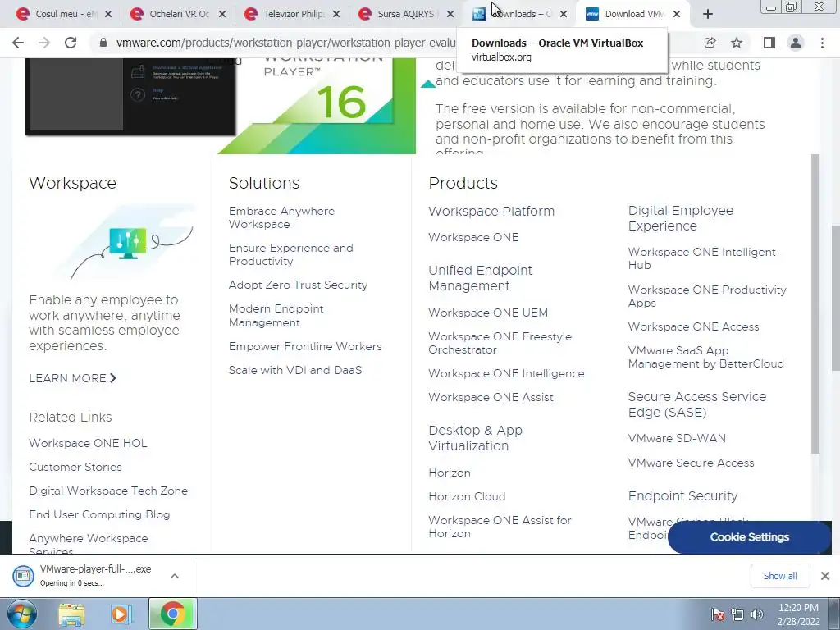Open Embrace Anywhere Workspace link
Viewport: 840px width, 630px height.
click(x=281, y=217)
